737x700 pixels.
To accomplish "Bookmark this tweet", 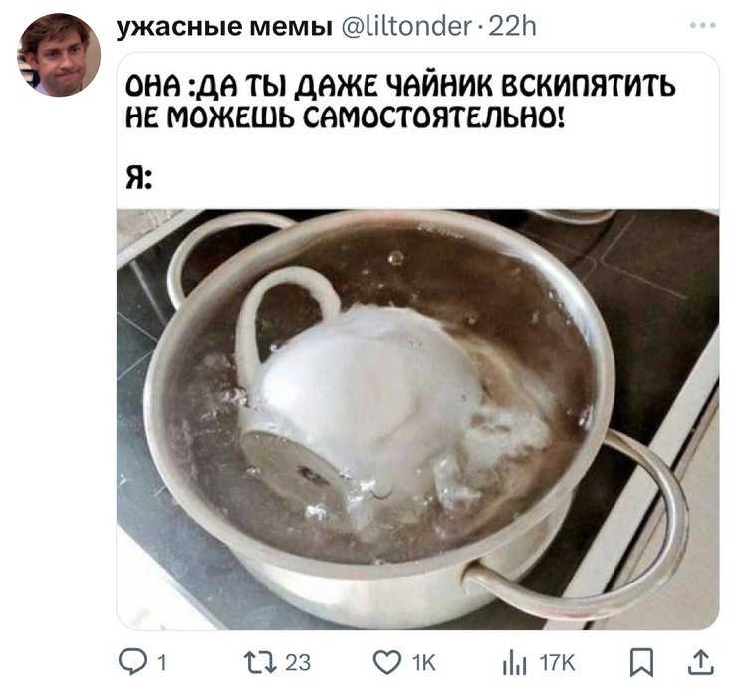I will pyautogui.click(x=642, y=662).
